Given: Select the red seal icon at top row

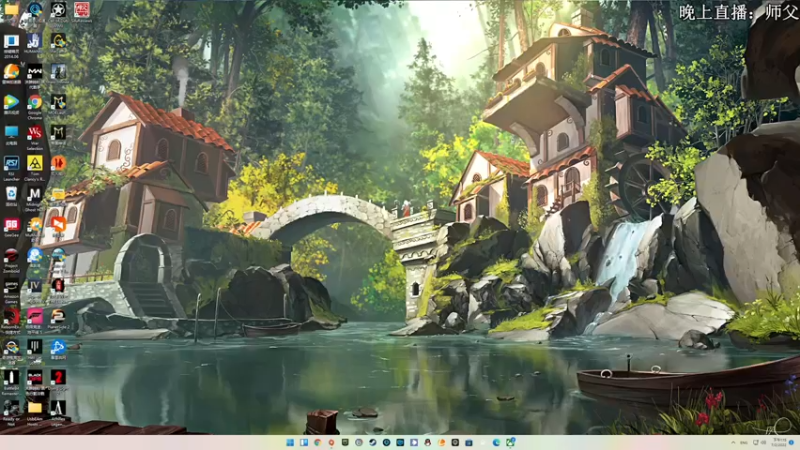Looking at the screenshot, I should coord(82,10).
